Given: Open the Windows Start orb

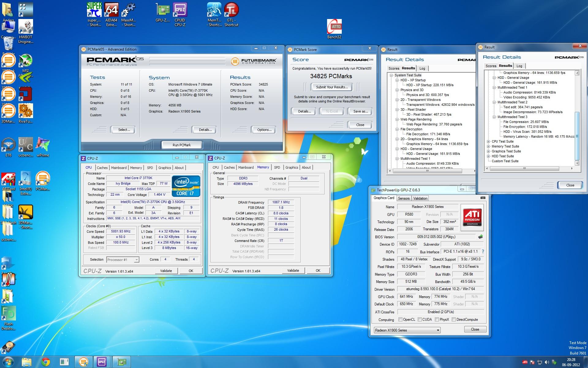Looking at the screenshot, I should tap(8, 362).
